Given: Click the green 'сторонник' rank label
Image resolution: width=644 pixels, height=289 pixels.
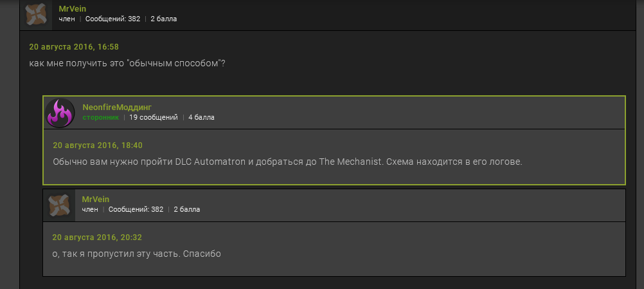Looking at the screenshot, I should pos(101,118).
